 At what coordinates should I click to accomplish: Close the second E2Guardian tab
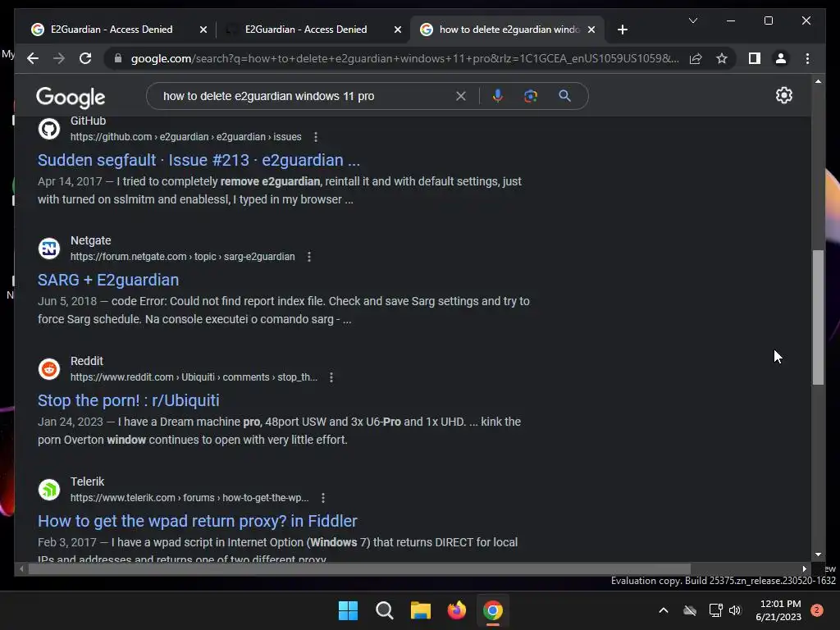click(x=398, y=30)
